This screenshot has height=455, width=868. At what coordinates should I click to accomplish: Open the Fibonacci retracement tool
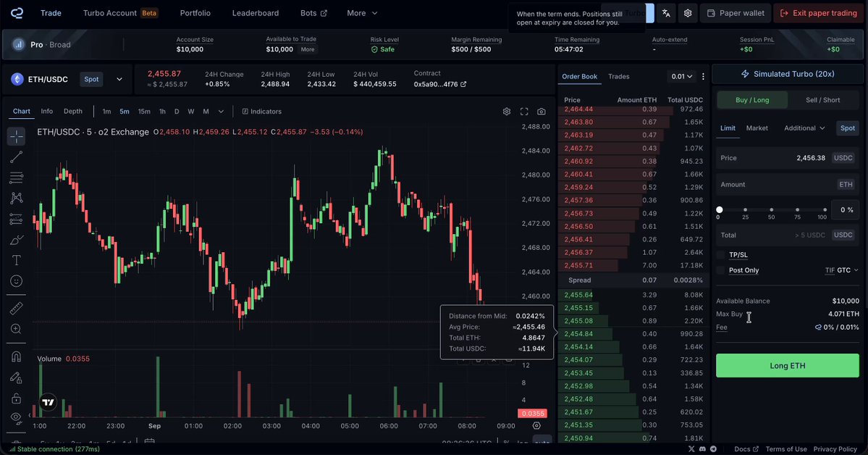click(17, 178)
